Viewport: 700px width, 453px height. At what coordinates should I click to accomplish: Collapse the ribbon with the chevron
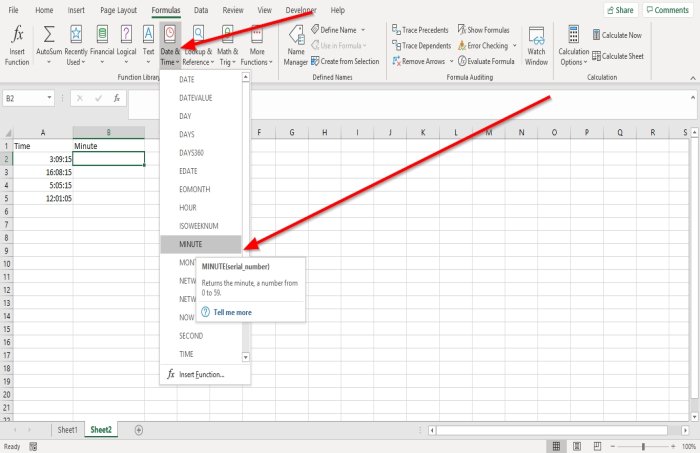pos(693,78)
